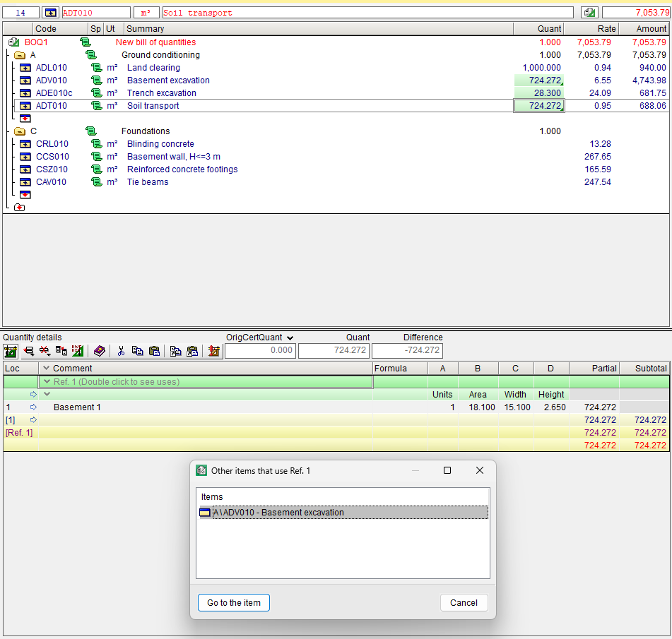Click the delete line icon with red cross
Image resolution: width=672 pixels, height=639 pixels.
[x=45, y=351]
